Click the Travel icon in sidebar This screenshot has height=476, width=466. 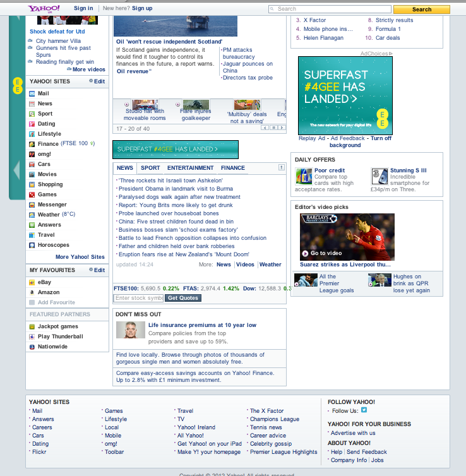click(32, 235)
